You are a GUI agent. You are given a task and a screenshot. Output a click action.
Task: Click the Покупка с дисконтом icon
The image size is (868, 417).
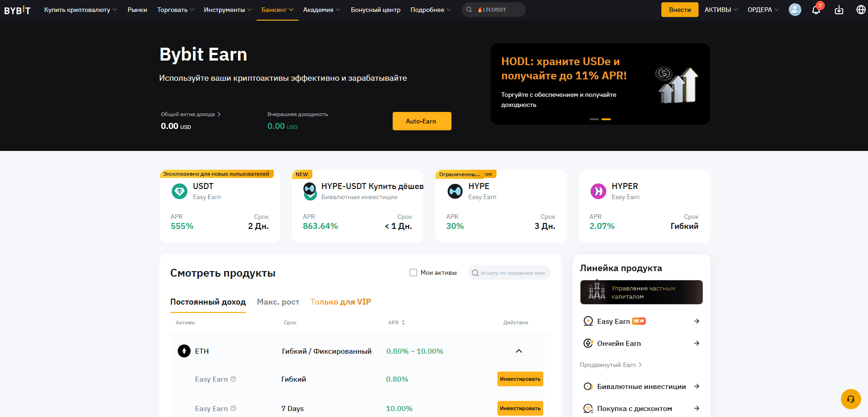588,408
